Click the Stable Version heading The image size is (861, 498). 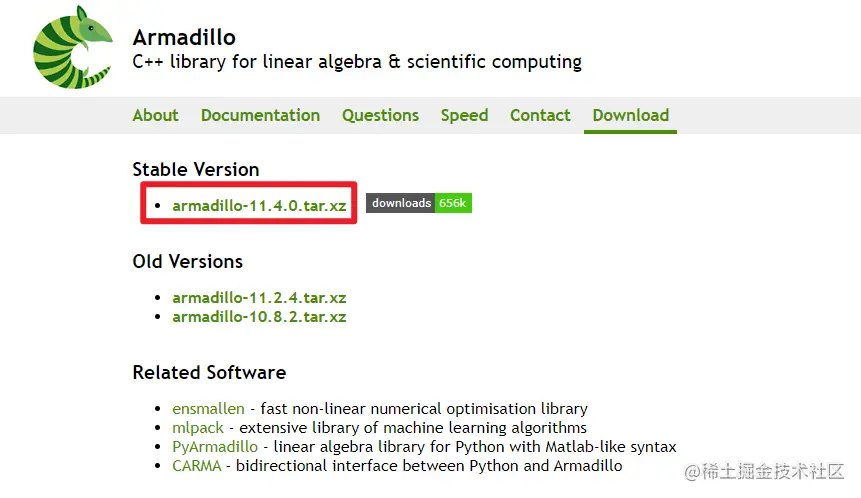pos(195,169)
